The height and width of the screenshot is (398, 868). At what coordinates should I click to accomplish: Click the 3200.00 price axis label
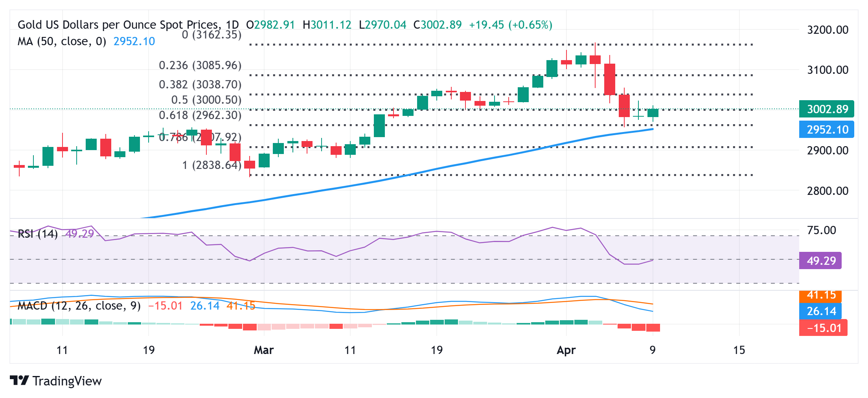tap(828, 30)
